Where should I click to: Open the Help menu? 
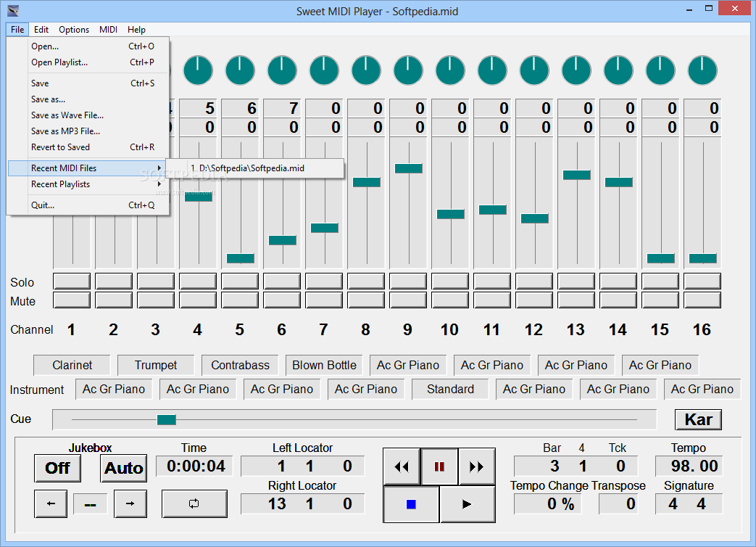pos(136,30)
